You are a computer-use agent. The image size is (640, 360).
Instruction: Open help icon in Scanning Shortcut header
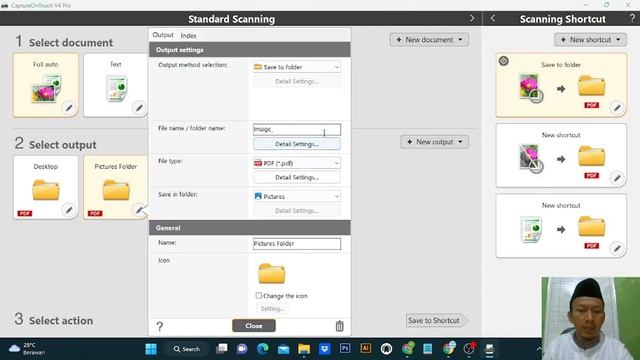pos(632,18)
